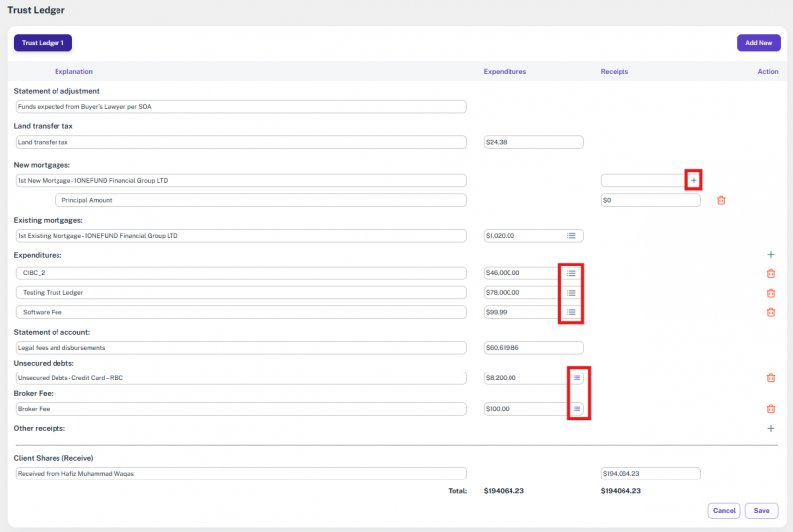Image resolution: width=793 pixels, height=532 pixels.
Task: Delete the Testing Trust Ledger row
Action: point(770,293)
